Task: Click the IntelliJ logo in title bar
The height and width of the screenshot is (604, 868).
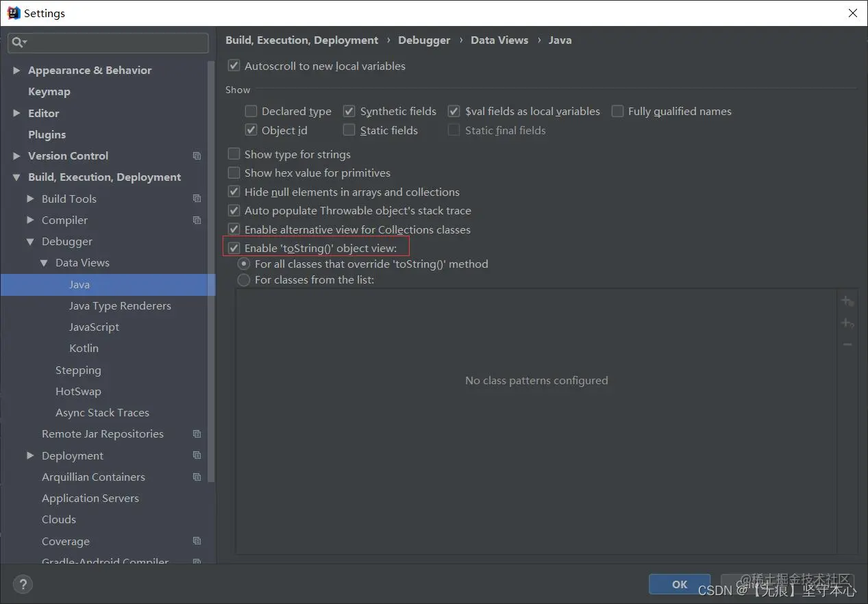Action: tap(14, 13)
